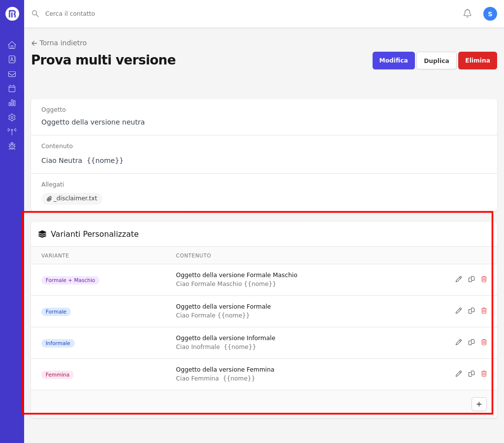Duplicate the Informale variant
The image size is (504, 443).
coord(472,342)
